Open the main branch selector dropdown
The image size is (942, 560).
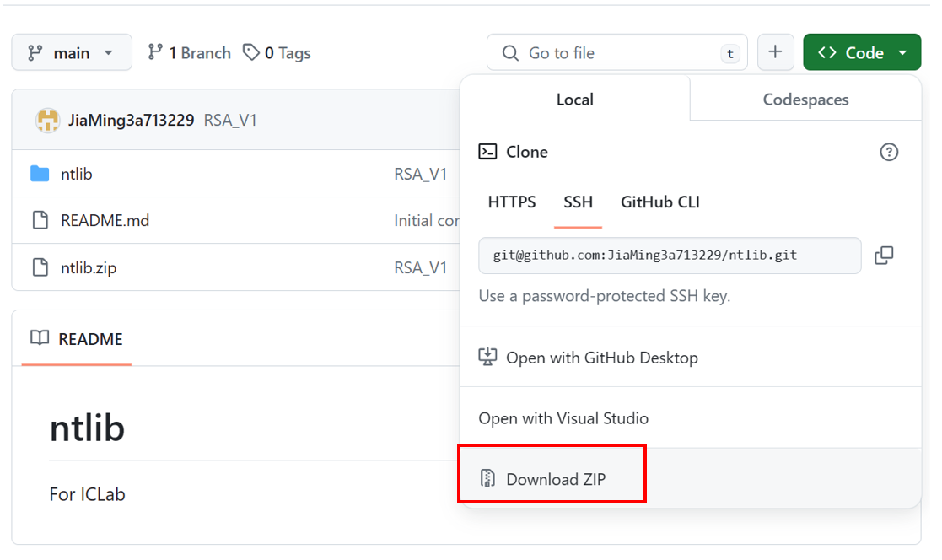(72, 53)
